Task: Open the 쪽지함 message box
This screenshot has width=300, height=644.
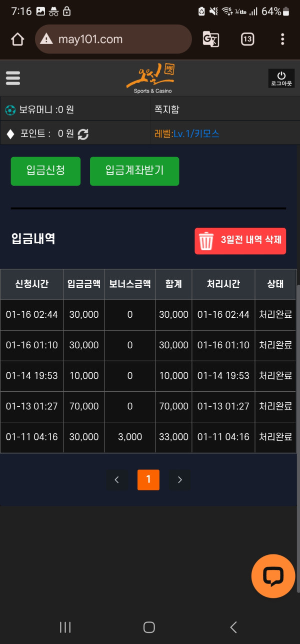Action: point(167,109)
